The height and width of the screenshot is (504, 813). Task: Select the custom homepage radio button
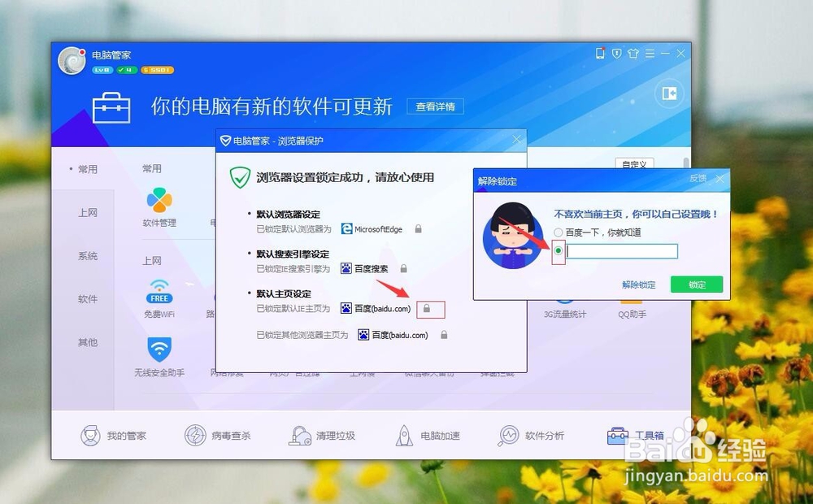pos(558,251)
